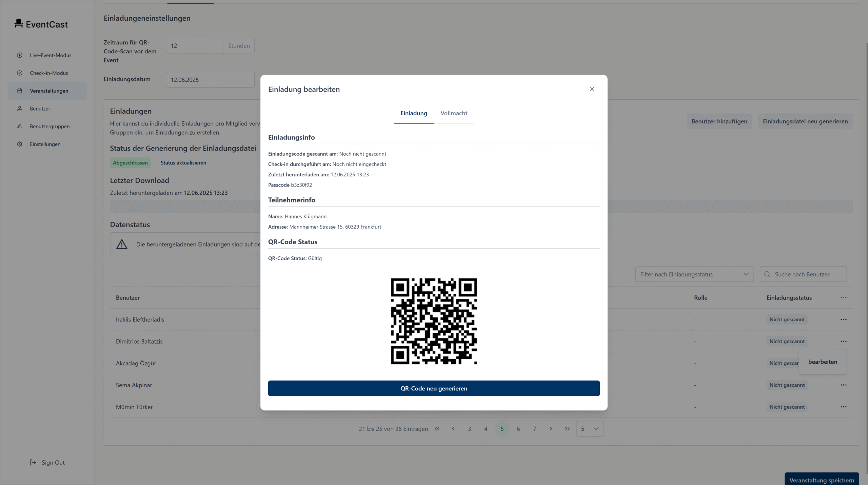Open three-dot menu for Mümin Türker

(x=843, y=407)
